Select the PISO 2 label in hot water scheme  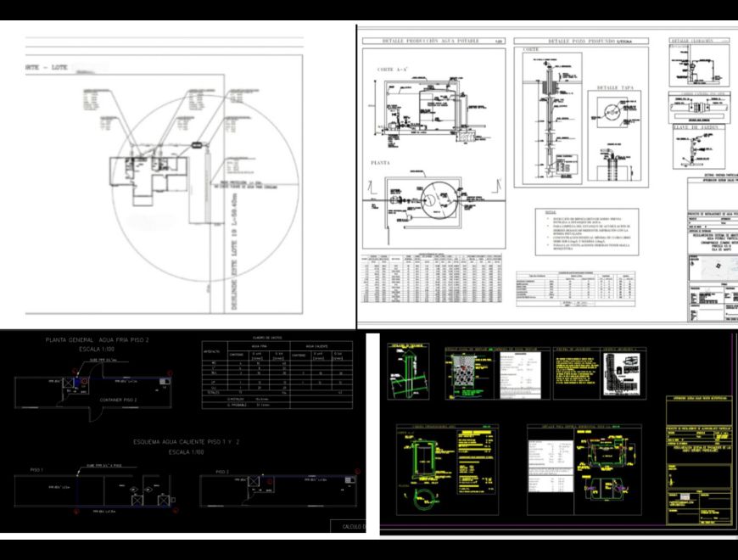[x=222, y=472]
